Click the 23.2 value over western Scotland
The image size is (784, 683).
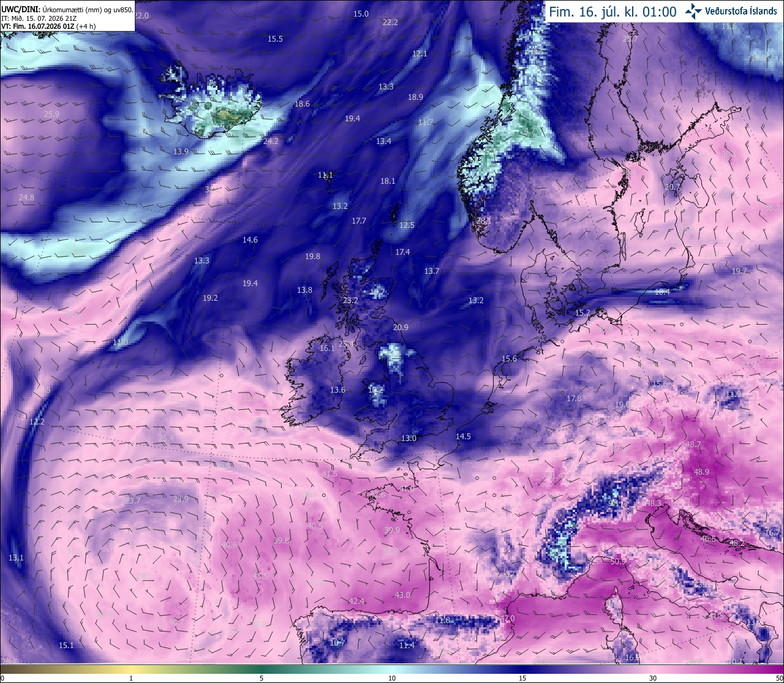[350, 300]
